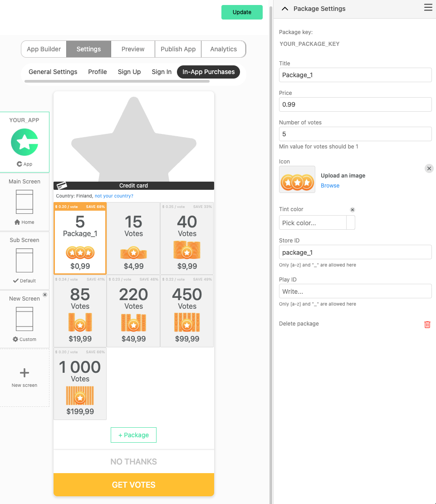Click the Update button
436x504 pixels.
[242, 12]
